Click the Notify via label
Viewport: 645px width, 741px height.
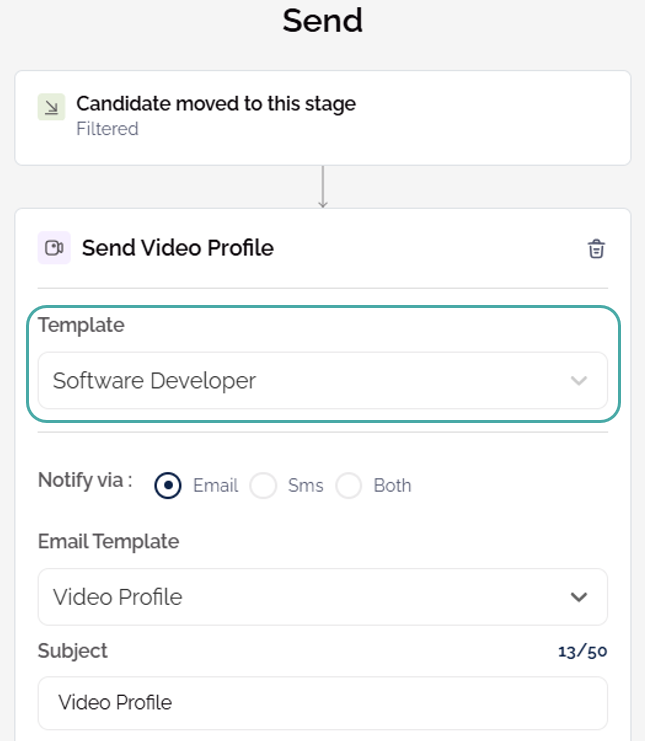coord(85,480)
